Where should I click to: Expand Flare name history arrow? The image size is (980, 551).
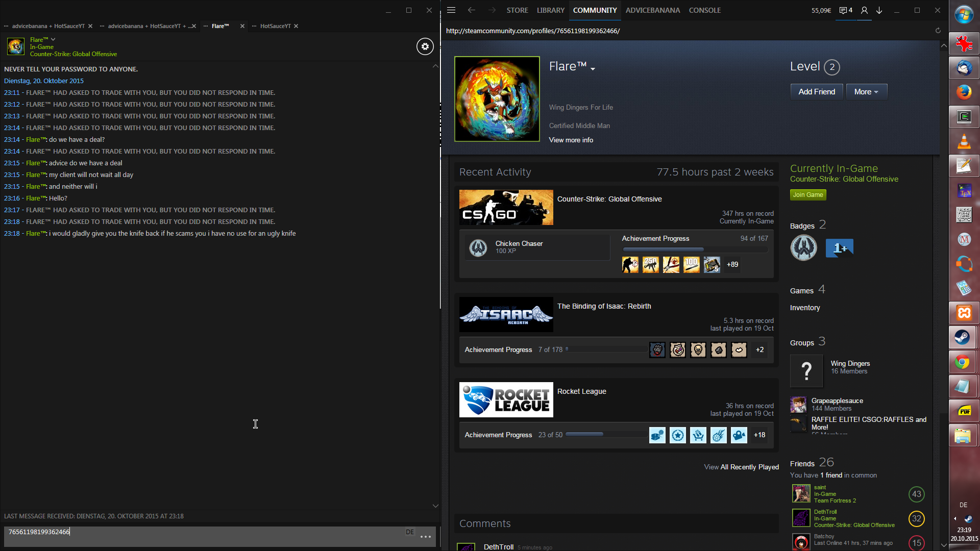(593, 69)
